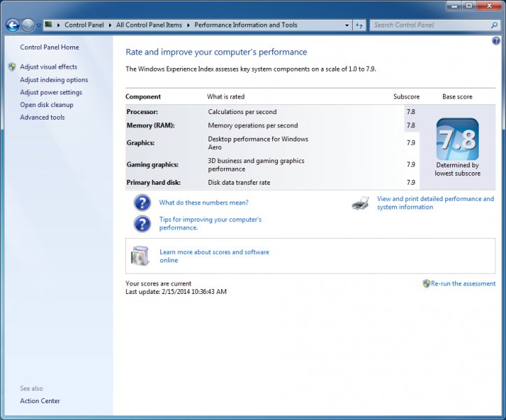Close the Performance Information window
Viewport: 506px width, 420px height.
click(x=489, y=6)
